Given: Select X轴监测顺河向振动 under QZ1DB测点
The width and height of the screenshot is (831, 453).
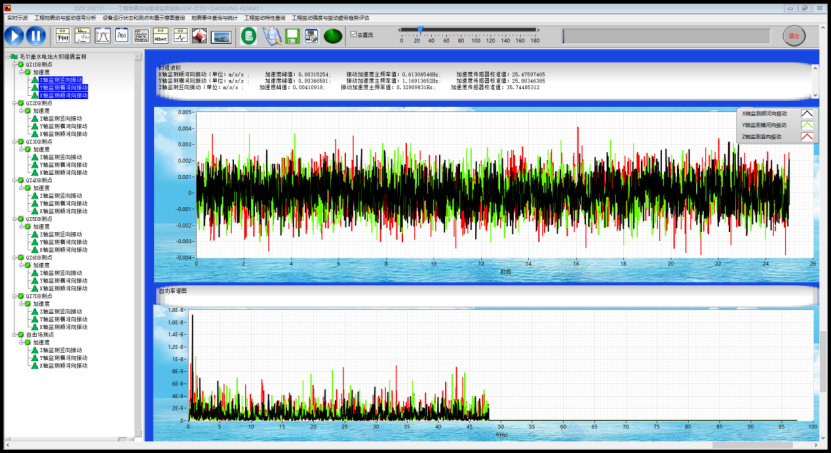Looking at the screenshot, I should 63,95.
